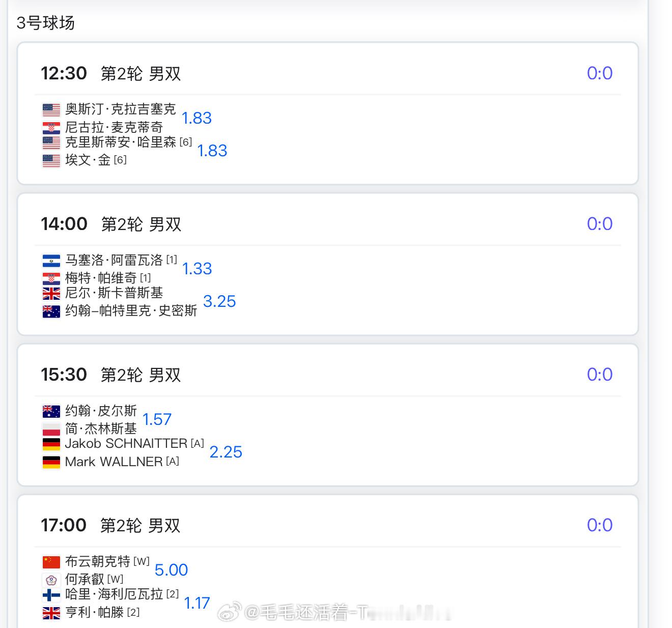
Task: Click the Croatia flag next to 尼古拉·麦克蒂奇
Action: 51,127
